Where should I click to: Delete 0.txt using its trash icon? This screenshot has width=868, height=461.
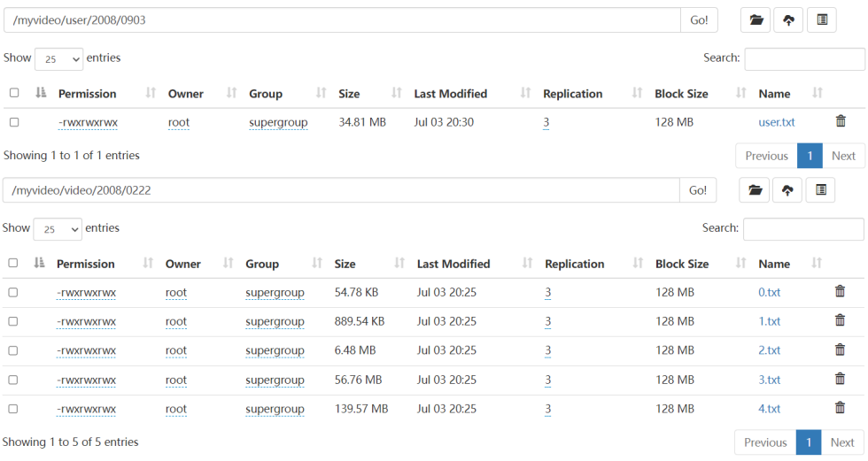[840, 291]
